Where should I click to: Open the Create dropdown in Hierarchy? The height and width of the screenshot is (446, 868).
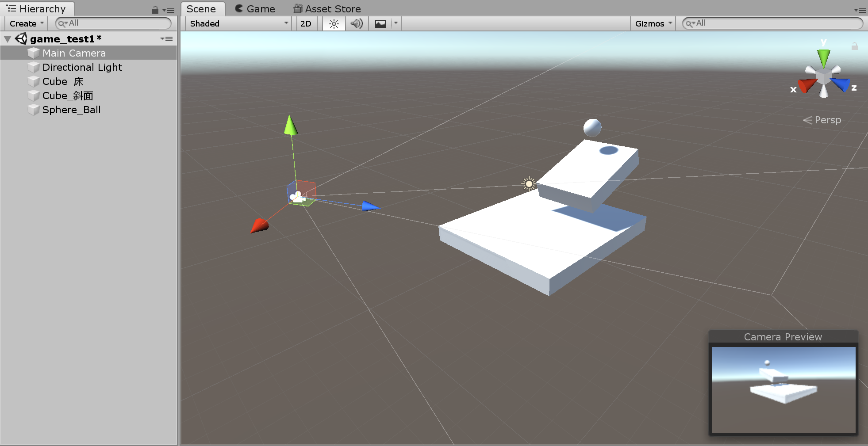(26, 23)
